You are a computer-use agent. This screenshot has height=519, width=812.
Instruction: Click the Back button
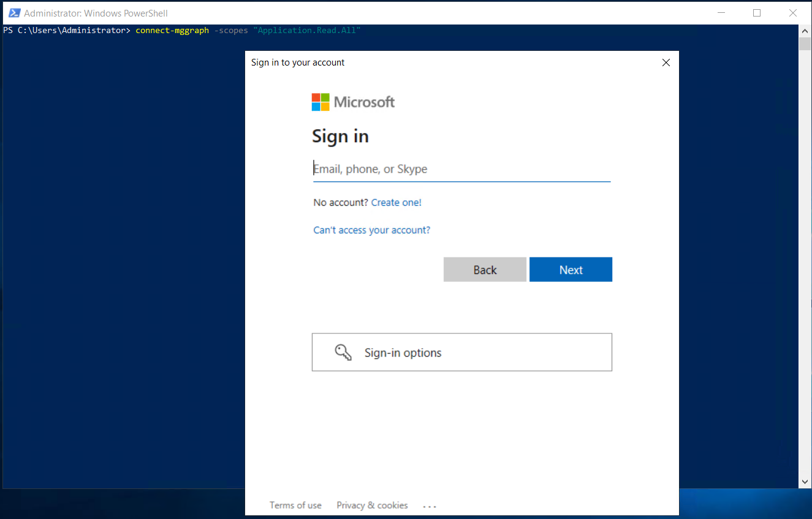pos(485,270)
